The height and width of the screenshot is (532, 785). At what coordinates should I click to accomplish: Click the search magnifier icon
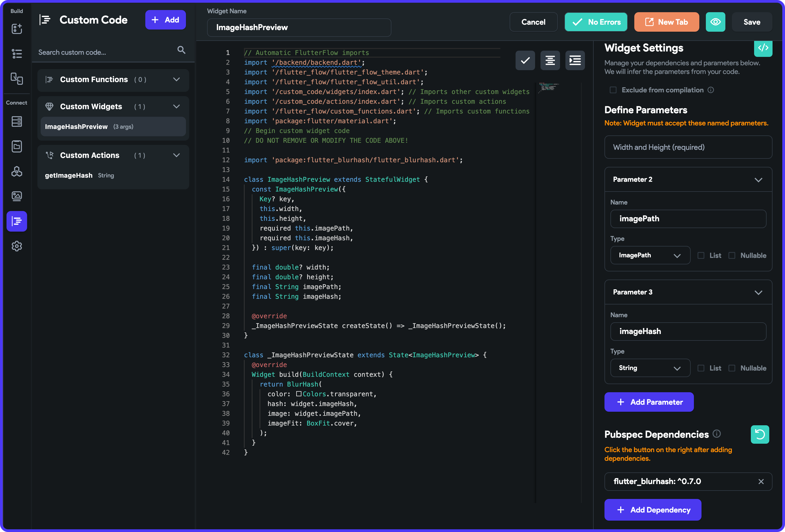[x=181, y=50]
